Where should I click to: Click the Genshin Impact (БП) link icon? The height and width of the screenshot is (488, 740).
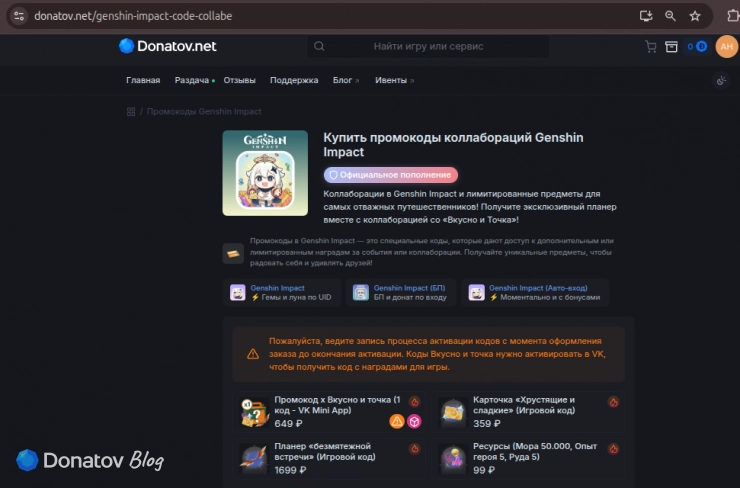click(361, 293)
